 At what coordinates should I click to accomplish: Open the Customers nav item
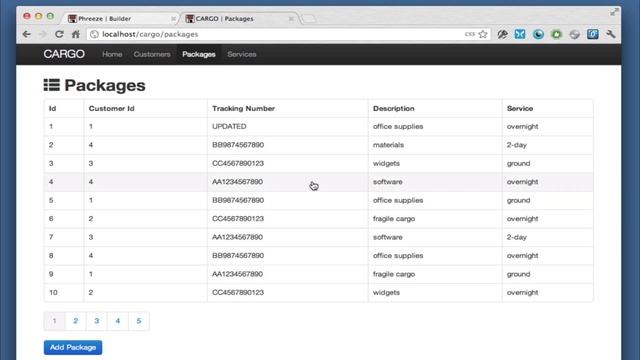(x=152, y=54)
